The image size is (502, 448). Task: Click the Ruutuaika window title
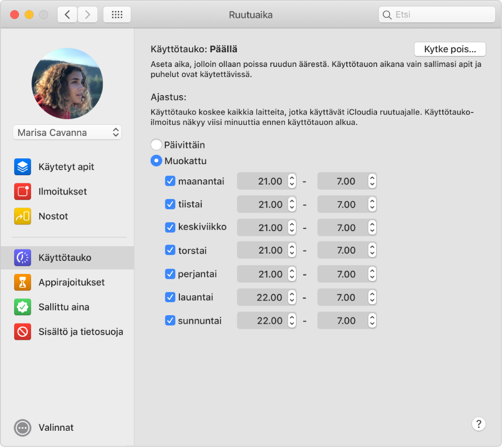(x=250, y=15)
